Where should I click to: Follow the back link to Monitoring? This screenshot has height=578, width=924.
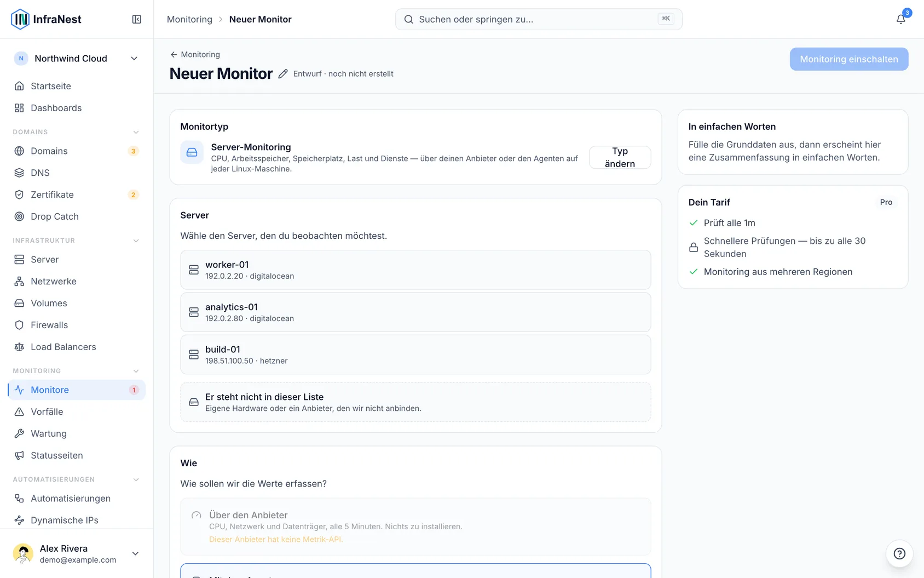pyautogui.click(x=195, y=54)
